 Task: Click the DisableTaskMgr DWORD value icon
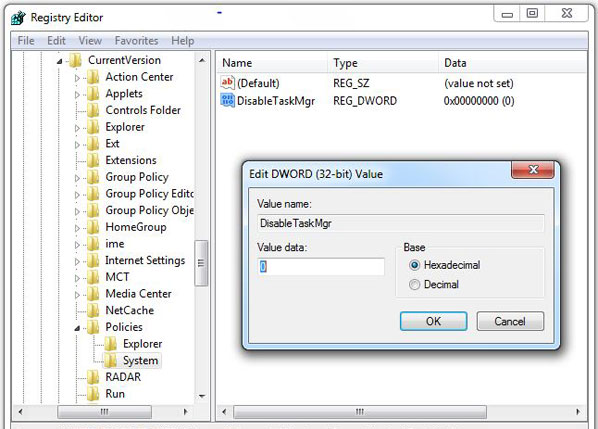(228, 101)
